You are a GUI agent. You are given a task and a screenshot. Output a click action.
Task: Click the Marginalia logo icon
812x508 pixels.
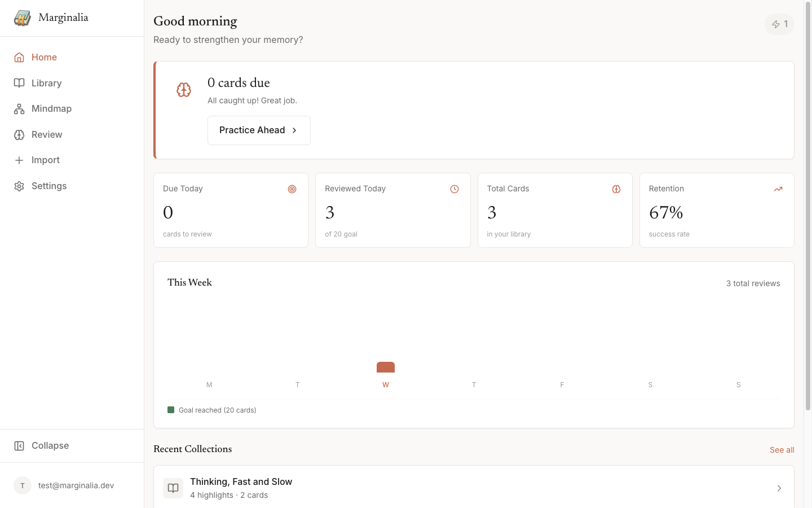22,17
